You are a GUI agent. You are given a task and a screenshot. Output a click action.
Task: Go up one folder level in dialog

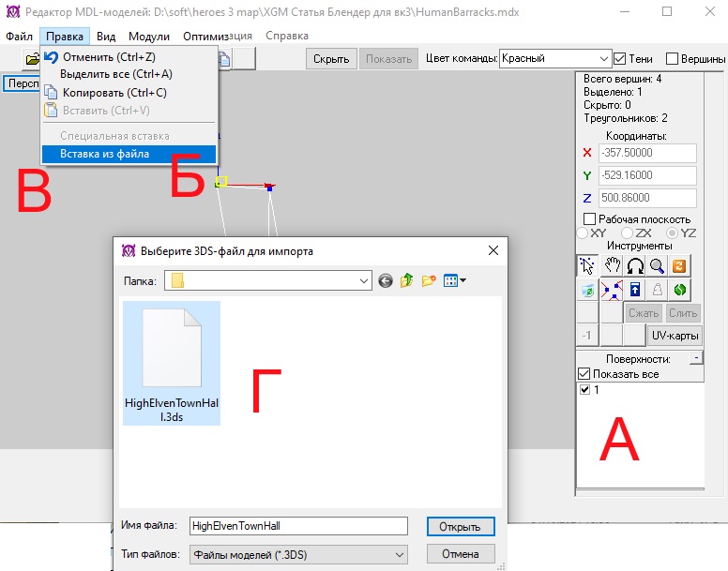[x=407, y=280]
